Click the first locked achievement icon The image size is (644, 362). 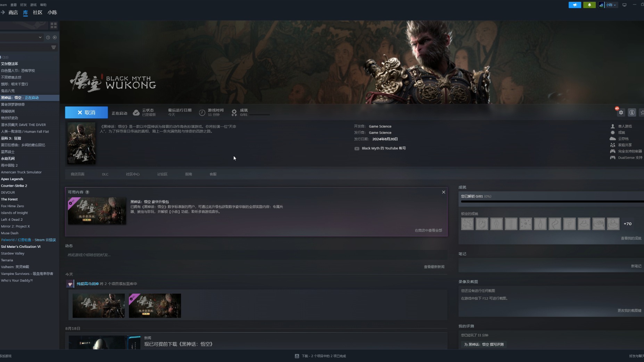point(467,224)
